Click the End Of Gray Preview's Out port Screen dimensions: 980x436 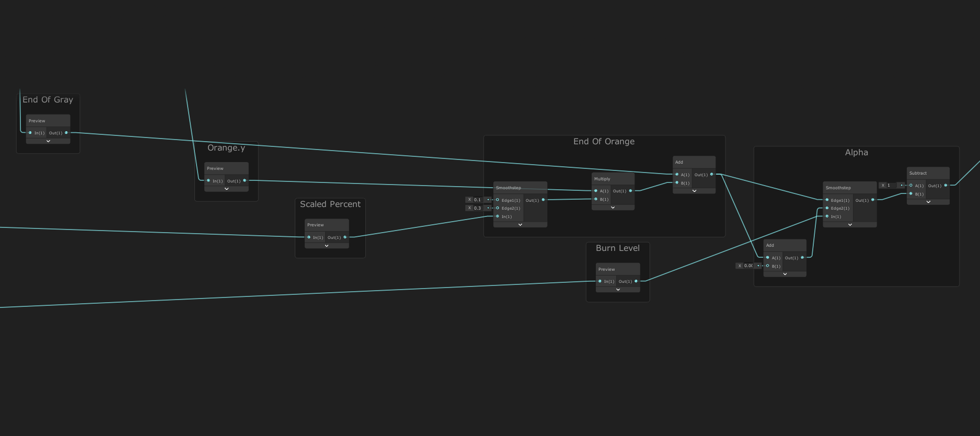tap(66, 133)
